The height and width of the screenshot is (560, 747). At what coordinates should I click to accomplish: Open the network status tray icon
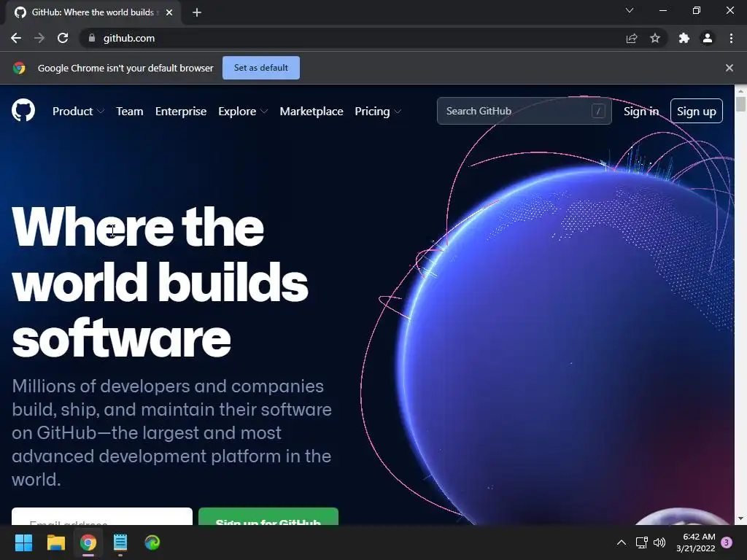(642, 542)
